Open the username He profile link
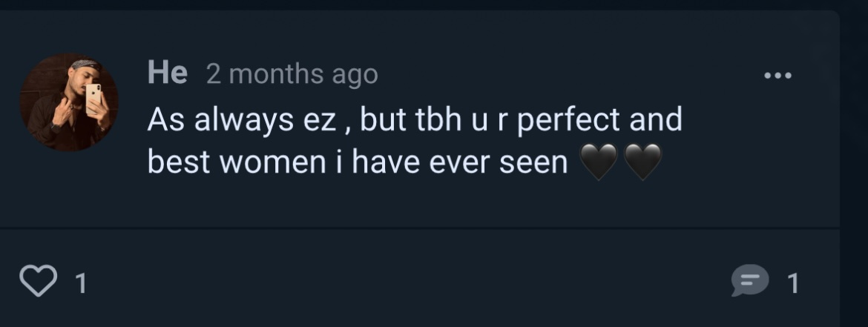This screenshot has width=868, height=327. pos(168,73)
